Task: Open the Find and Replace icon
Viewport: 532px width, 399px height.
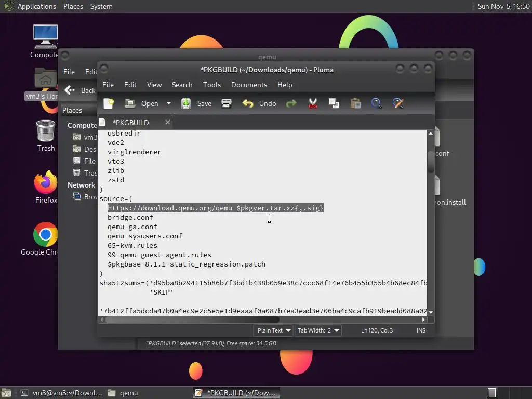Action: point(398,103)
